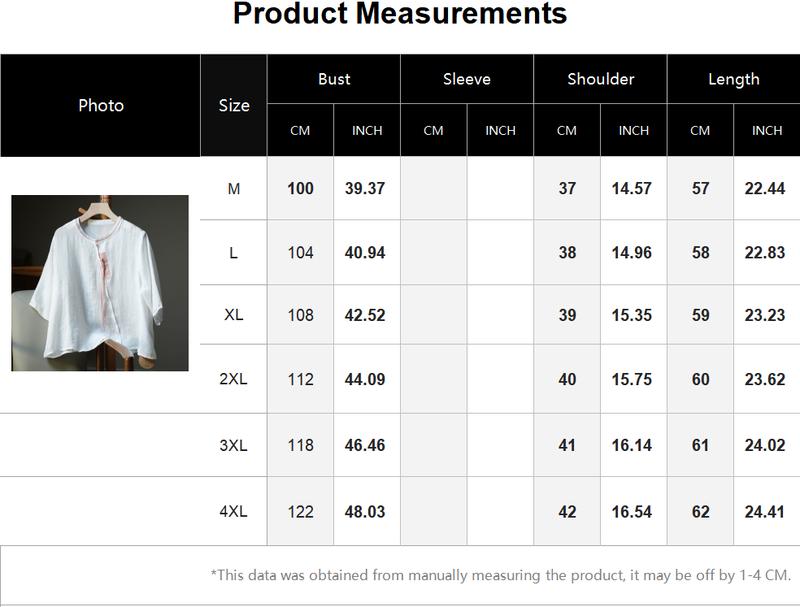Image resolution: width=800 pixels, height=607 pixels.
Task: Select the XL size label
Action: click(x=234, y=315)
